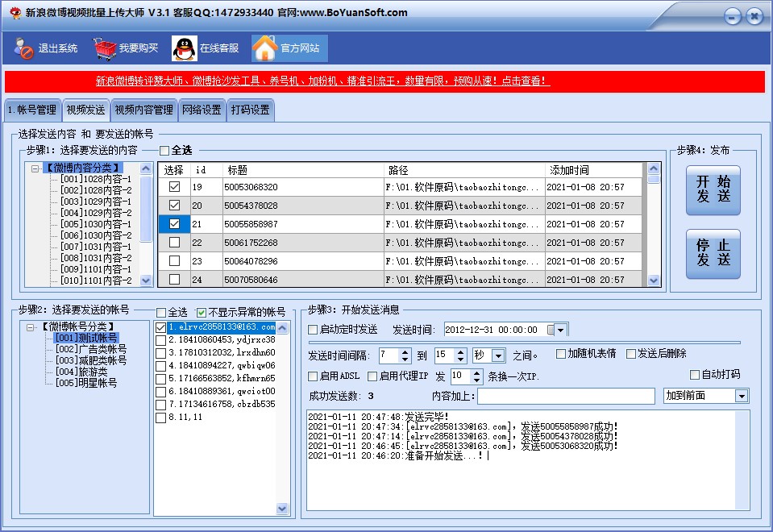Click the 退出系统 exit icon
This screenshot has width=773, height=532.
[x=23, y=48]
